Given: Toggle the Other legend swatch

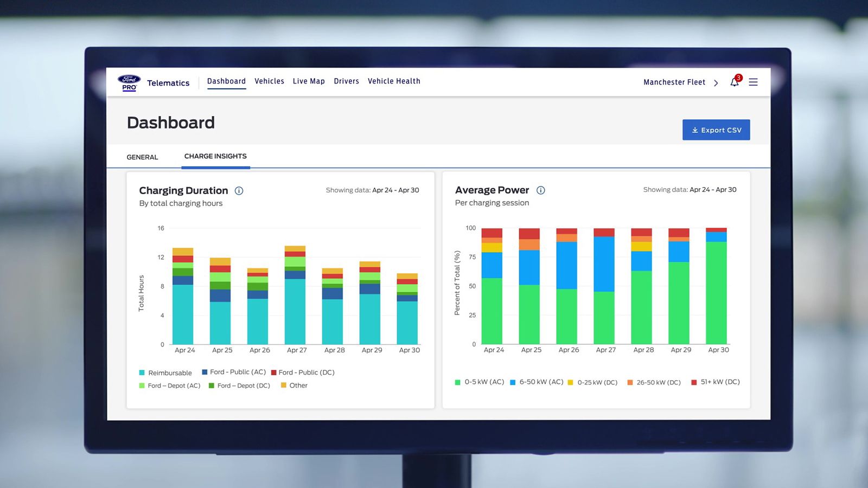Looking at the screenshot, I should pyautogui.click(x=284, y=386).
